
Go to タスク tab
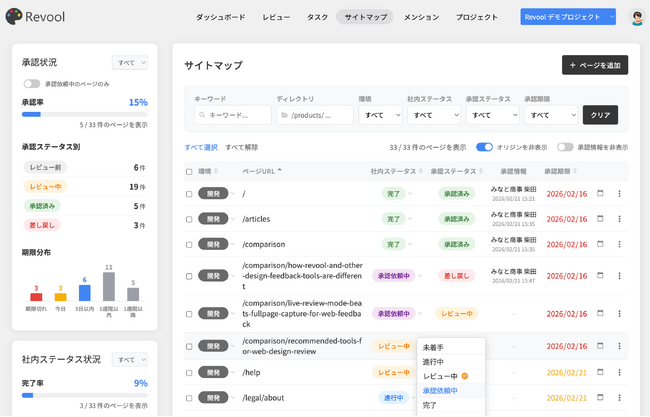click(x=318, y=17)
